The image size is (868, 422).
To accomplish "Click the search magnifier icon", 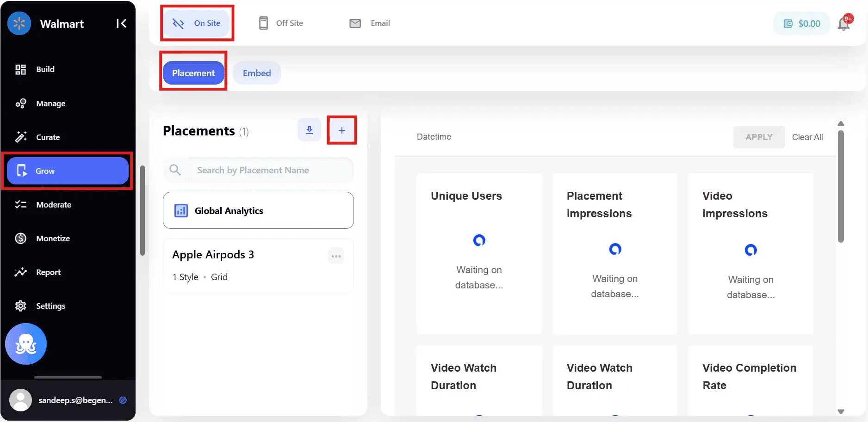I will tap(175, 170).
